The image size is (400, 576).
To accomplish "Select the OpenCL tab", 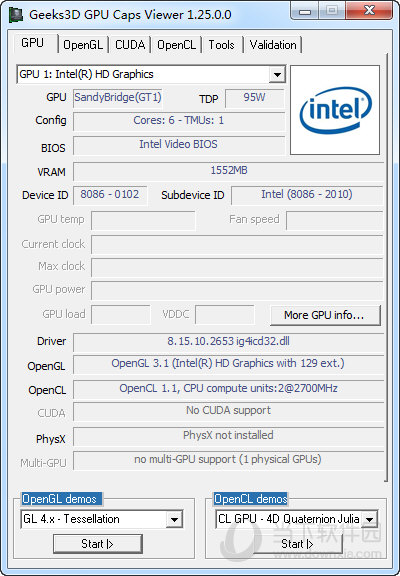I will tap(176, 45).
